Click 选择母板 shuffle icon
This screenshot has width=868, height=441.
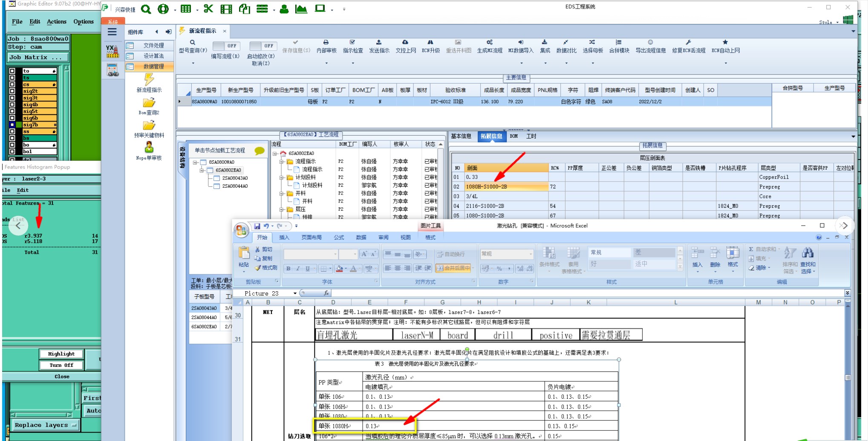click(592, 43)
